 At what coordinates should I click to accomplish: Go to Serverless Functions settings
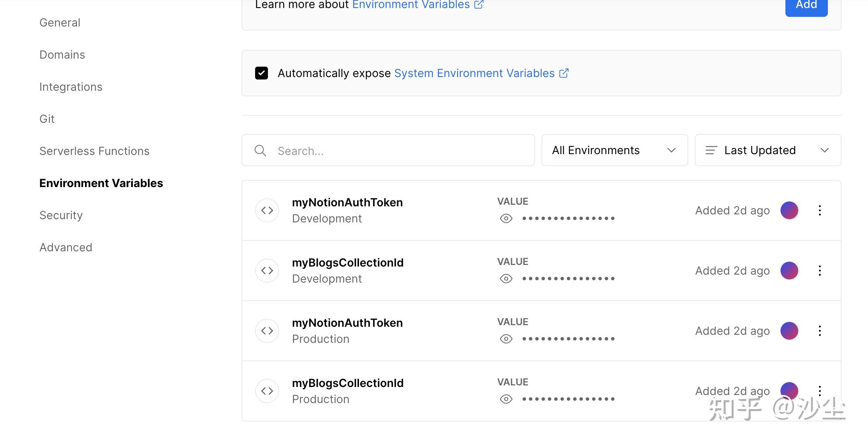94,151
